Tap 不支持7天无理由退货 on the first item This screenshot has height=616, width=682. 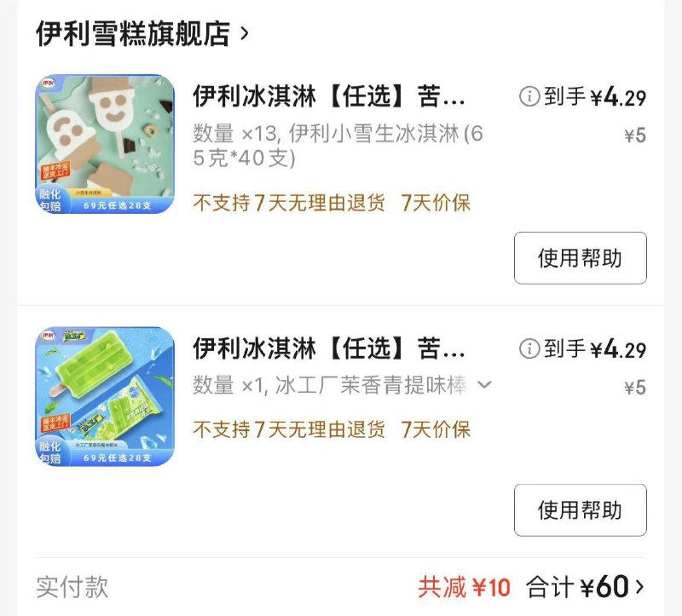point(289,203)
